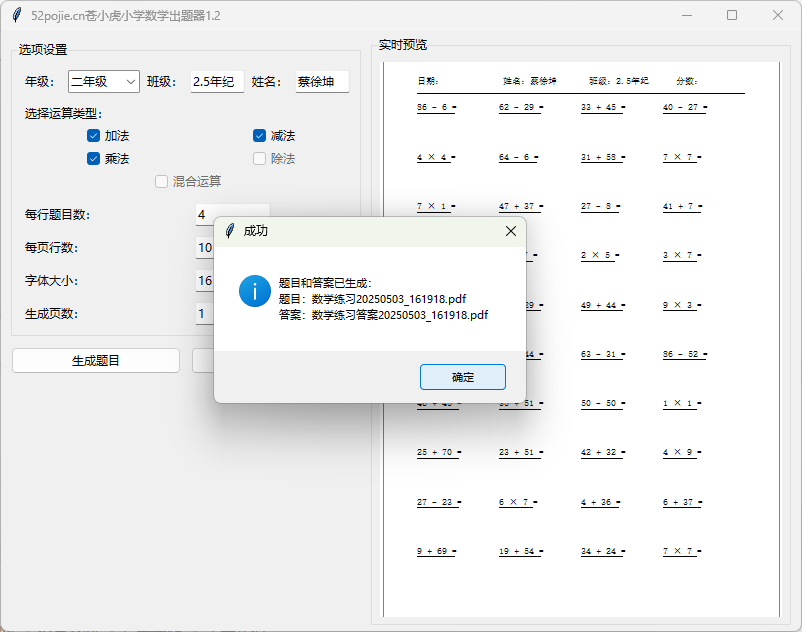Enable the 除法 (division) checkbox
The height and width of the screenshot is (632, 802).
pyautogui.click(x=258, y=158)
